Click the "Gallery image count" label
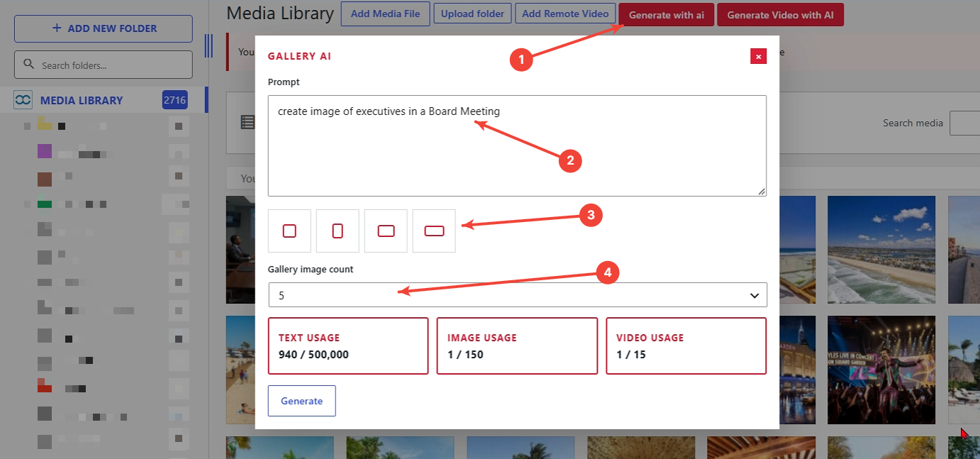This screenshot has height=459, width=980. click(311, 270)
